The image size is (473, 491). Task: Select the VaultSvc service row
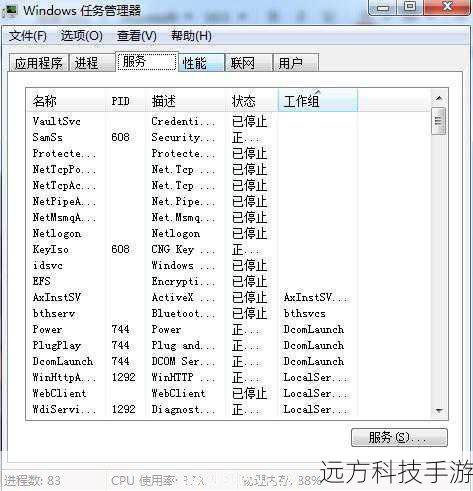228,121
